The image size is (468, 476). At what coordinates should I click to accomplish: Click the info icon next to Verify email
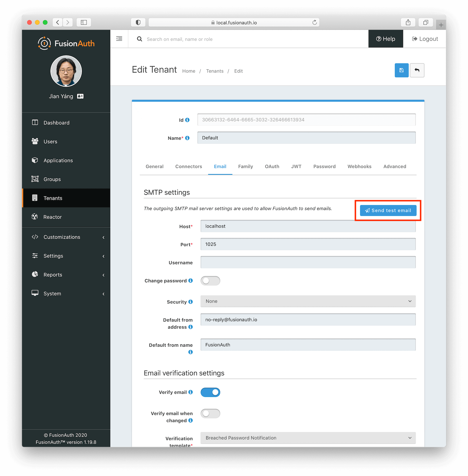(191, 392)
